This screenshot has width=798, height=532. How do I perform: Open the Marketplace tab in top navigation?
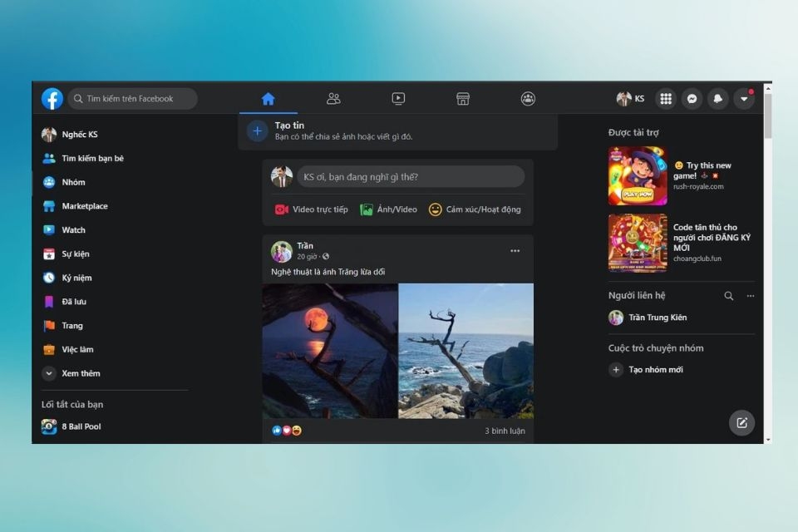463,99
